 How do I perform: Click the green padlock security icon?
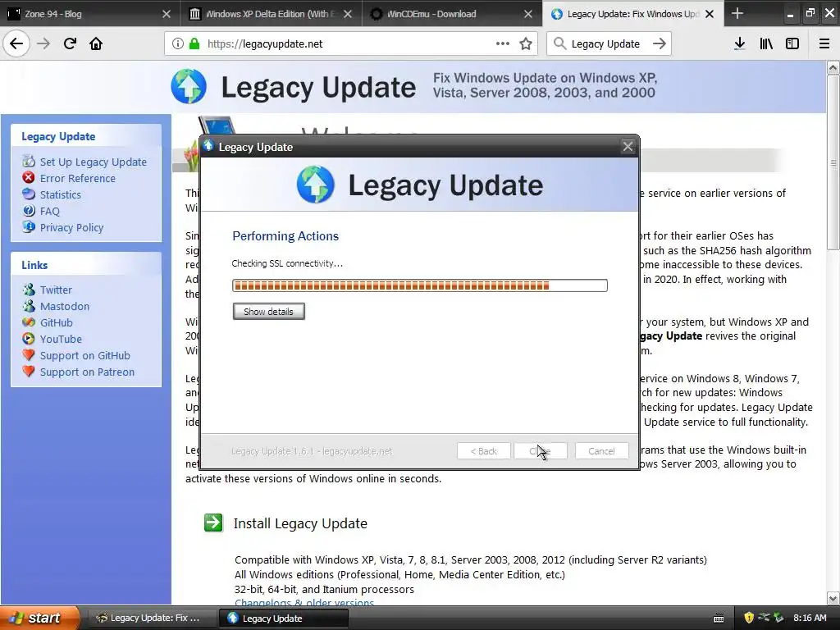[194, 44]
